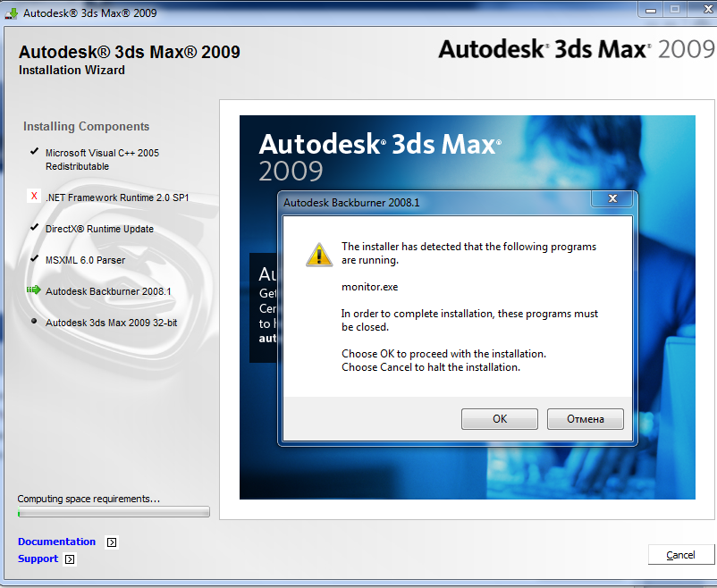Click the maximize button of the installer window

coord(675,10)
